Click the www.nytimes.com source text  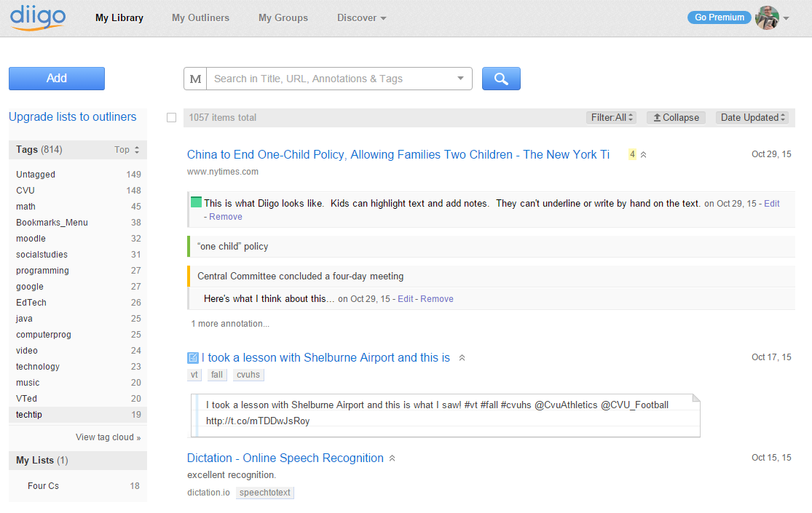tap(223, 171)
